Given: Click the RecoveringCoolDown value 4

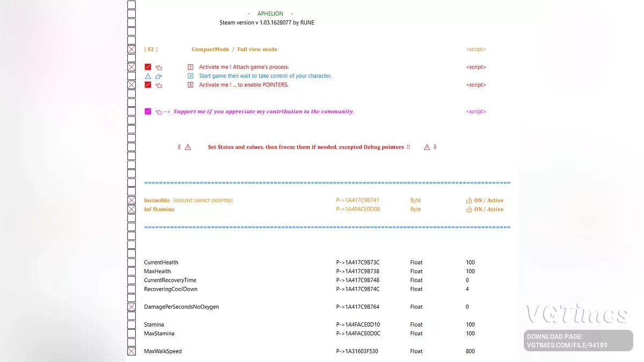Looking at the screenshot, I should (x=467, y=289).
